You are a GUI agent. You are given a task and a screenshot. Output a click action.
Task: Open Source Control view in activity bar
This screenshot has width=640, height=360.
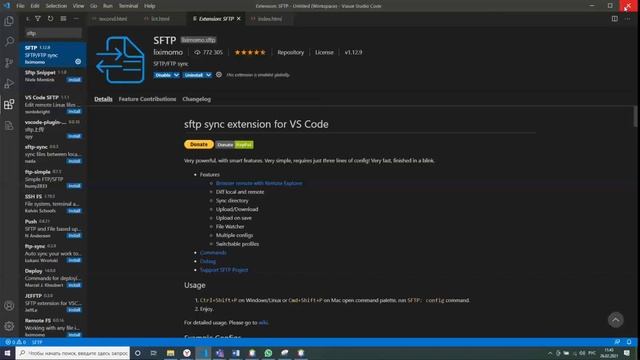[9, 62]
